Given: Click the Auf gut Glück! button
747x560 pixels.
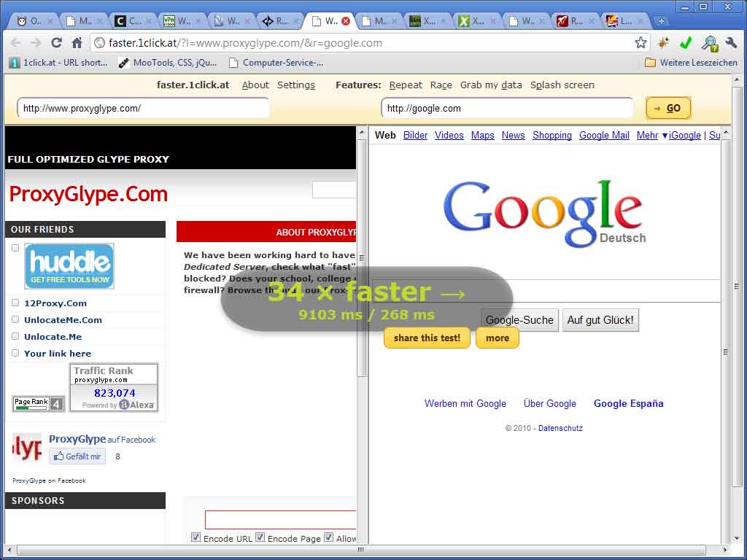Looking at the screenshot, I should (x=600, y=320).
